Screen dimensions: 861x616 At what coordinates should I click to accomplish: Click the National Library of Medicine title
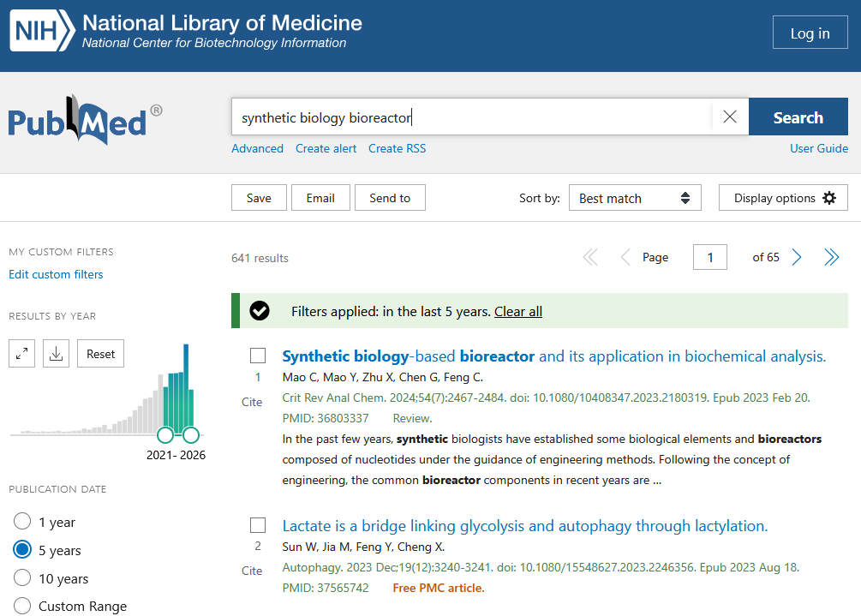(x=223, y=23)
